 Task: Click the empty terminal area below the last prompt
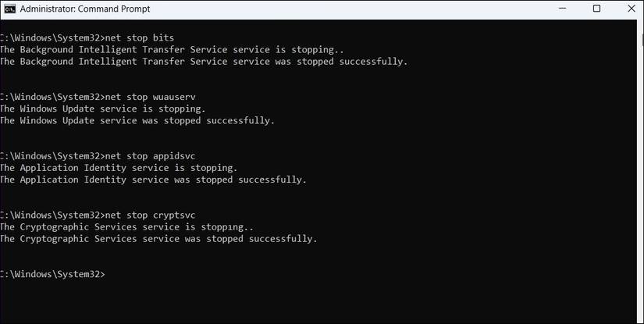(312, 301)
